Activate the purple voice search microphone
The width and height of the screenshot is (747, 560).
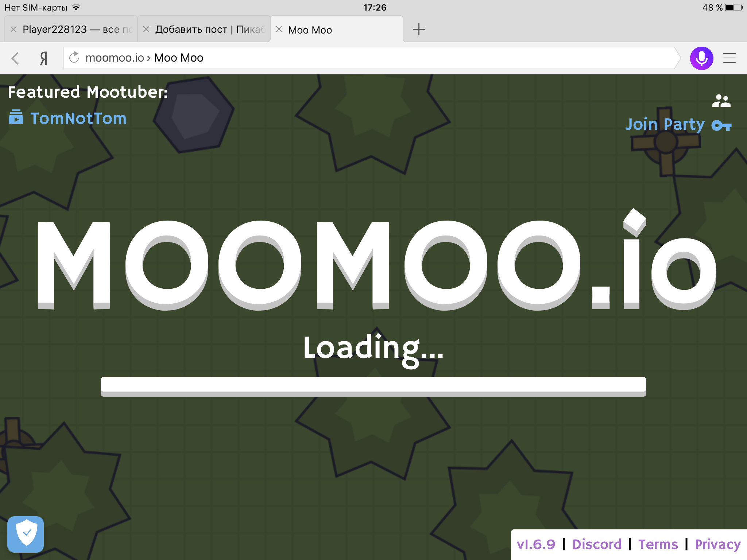click(x=701, y=58)
